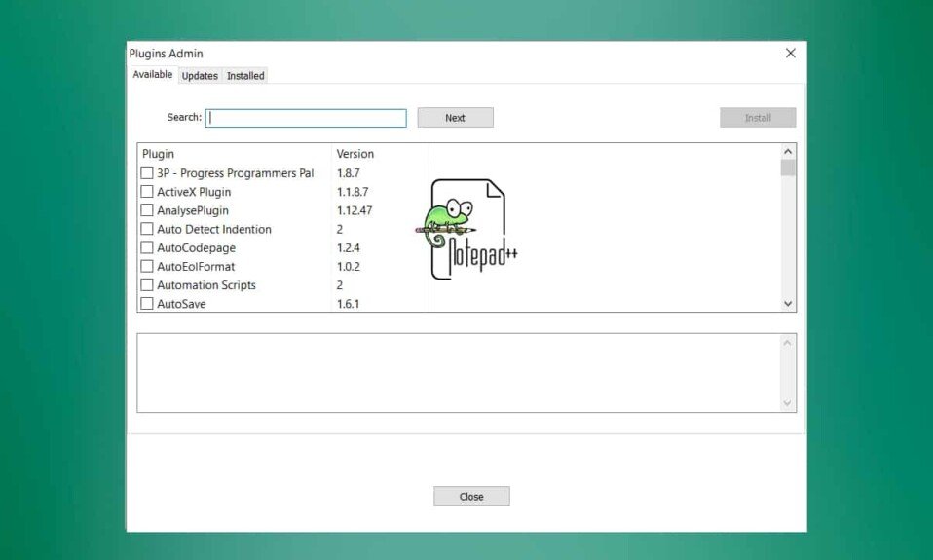
Task: Click the Install button
Action: pos(758,117)
